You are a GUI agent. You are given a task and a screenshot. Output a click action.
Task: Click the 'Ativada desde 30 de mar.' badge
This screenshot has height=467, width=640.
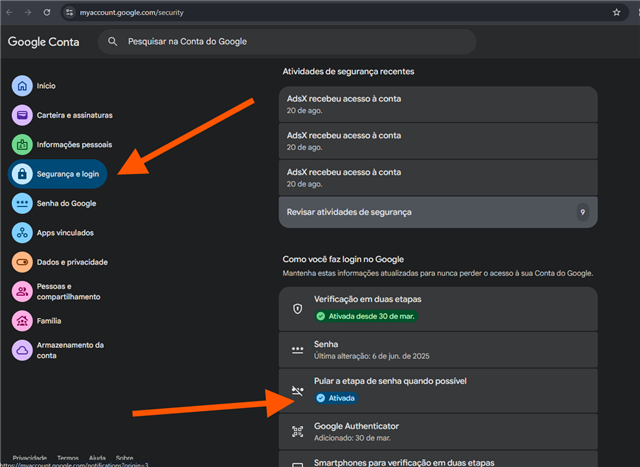(366, 316)
